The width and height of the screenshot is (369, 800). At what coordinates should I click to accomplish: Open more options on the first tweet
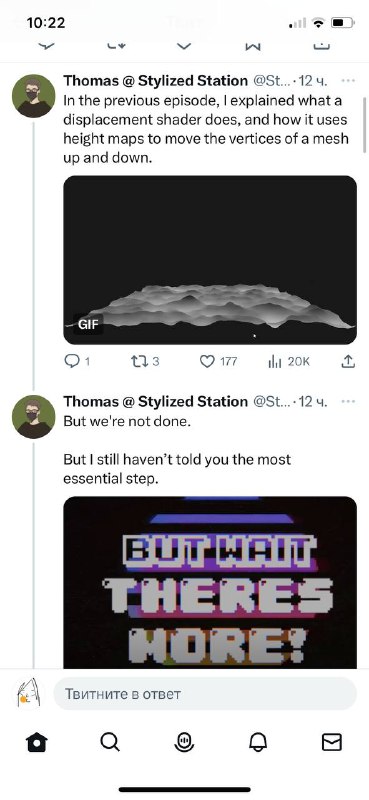pyautogui.click(x=348, y=81)
